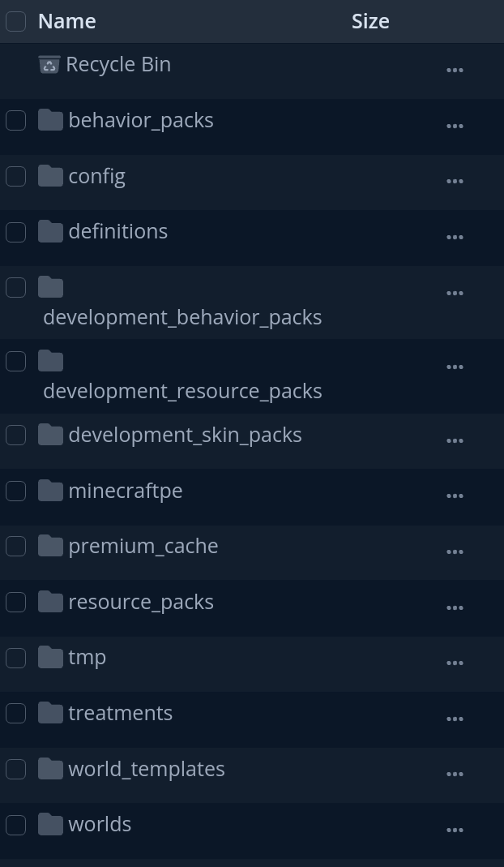Click the behavior_packs folder icon
Viewport: 504px width, 867px height.
coord(50,120)
